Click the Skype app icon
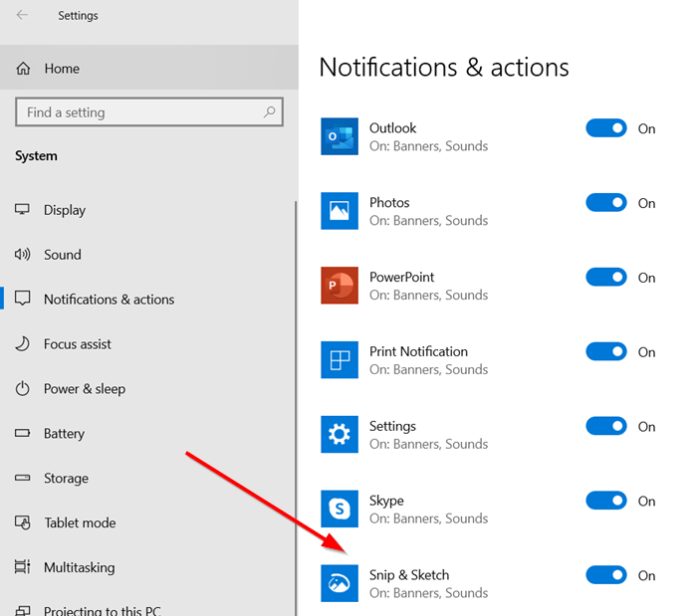The width and height of the screenshot is (697, 616). point(339,510)
